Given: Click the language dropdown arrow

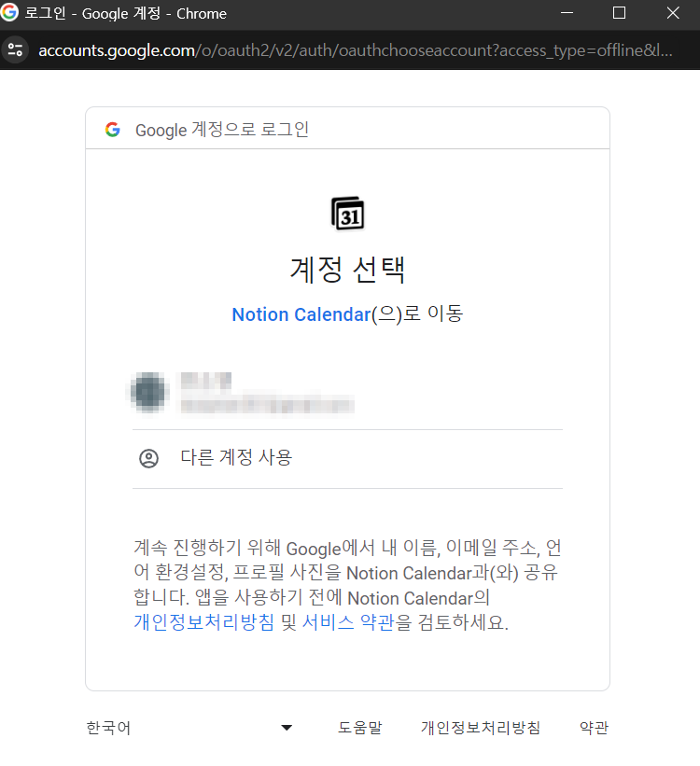Looking at the screenshot, I should coord(287,728).
